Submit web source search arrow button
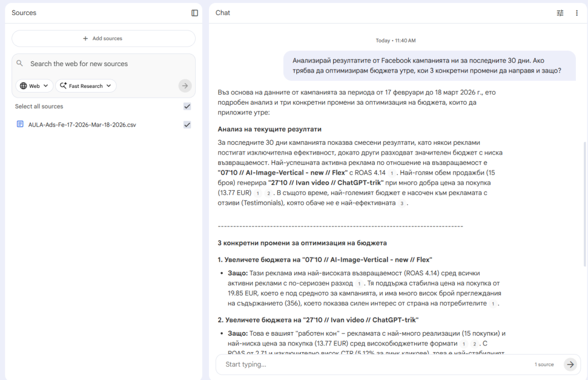Image resolution: width=588 pixels, height=380 pixels. click(x=184, y=86)
